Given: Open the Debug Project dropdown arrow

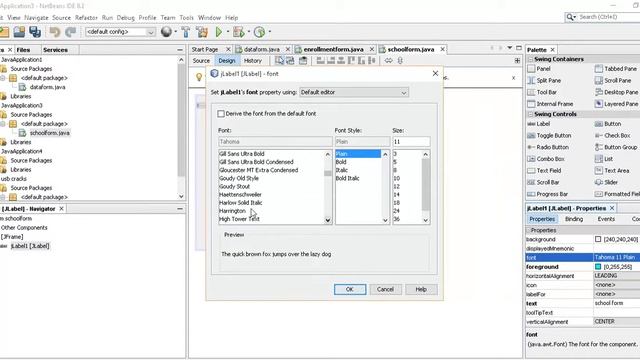Looking at the screenshot, I should 249,32.
